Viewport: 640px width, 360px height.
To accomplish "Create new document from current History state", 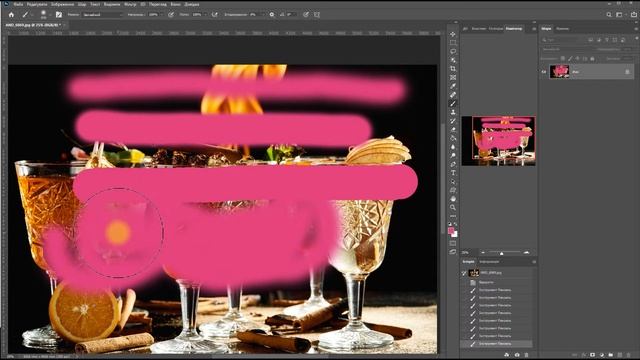I will pyautogui.click(x=507, y=355).
